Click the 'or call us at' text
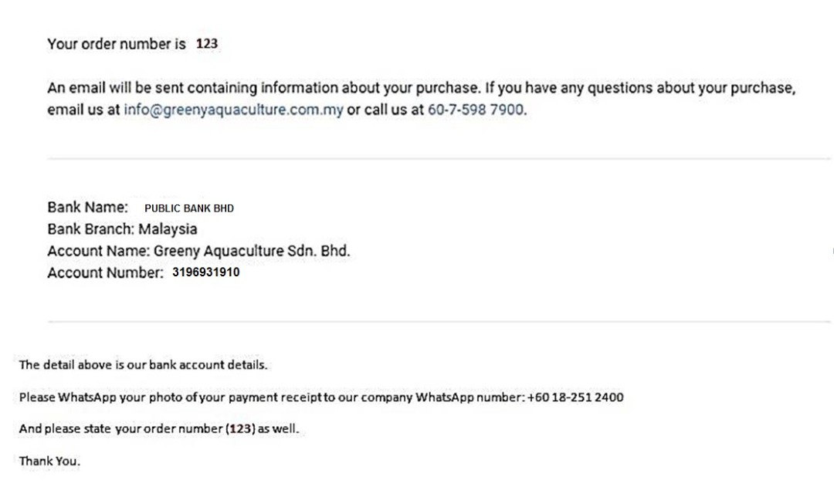Image resolution: width=834 pixels, height=504 pixels. 385,110
